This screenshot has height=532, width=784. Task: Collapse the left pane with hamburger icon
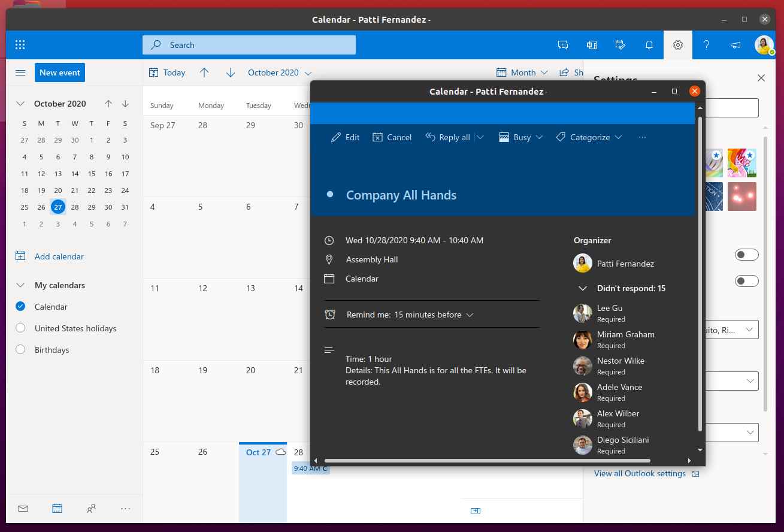(20, 72)
